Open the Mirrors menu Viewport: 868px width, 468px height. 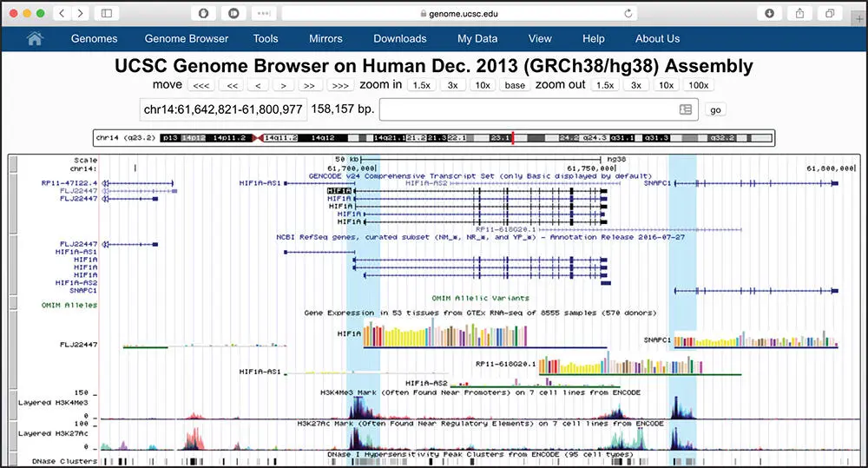pos(325,39)
